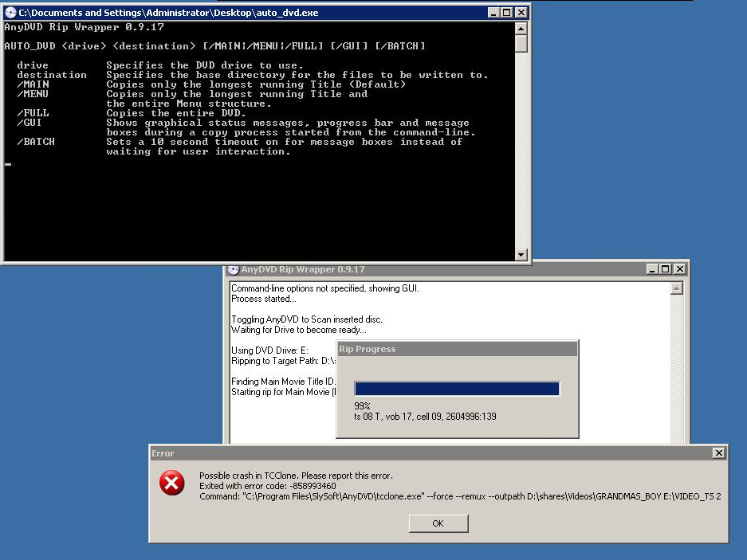Close the auto_dvd.exe console window
Screen dimensions: 747x560
click(521, 13)
